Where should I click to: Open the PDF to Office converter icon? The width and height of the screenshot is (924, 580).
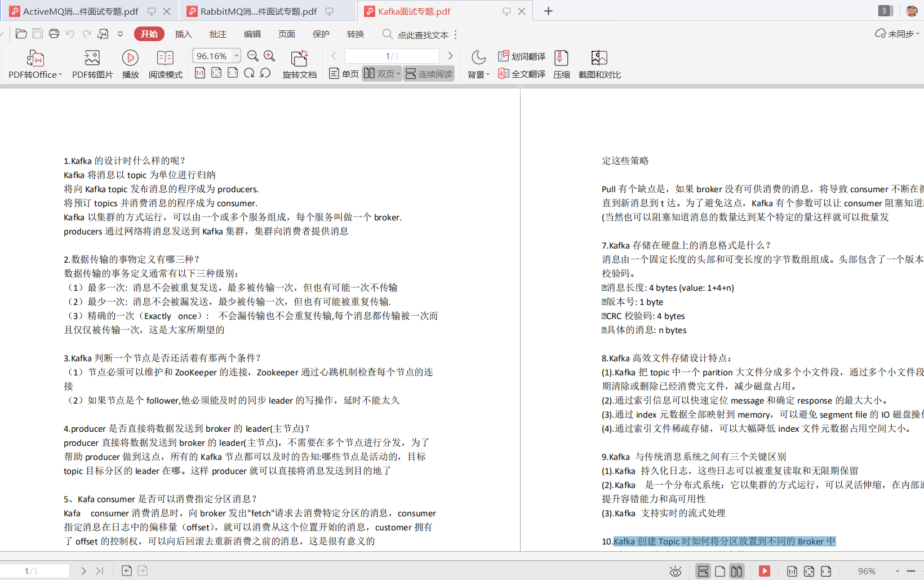coord(35,58)
